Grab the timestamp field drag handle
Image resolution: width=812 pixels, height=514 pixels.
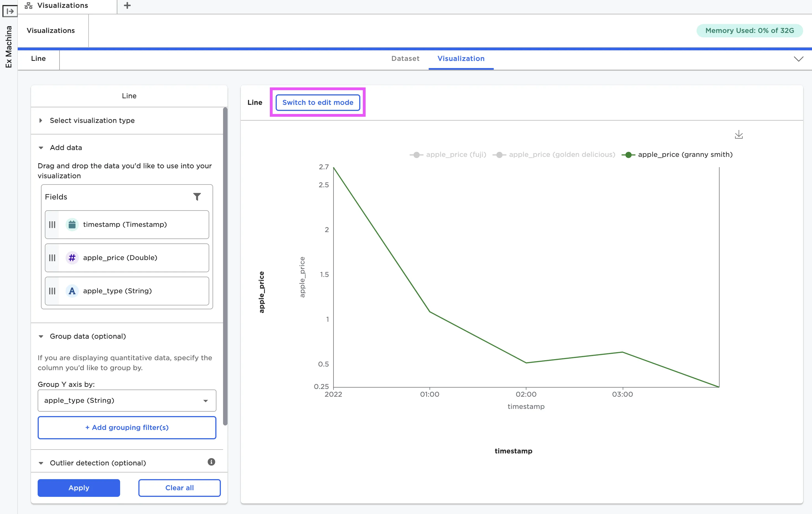click(x=52, y=224)
